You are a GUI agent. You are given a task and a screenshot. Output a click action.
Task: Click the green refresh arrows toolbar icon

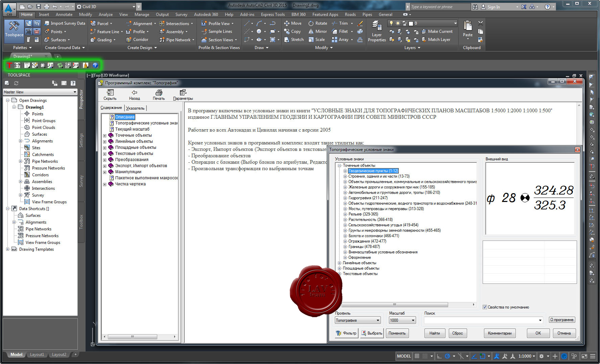pyautogui.click(x=60, y=65)
